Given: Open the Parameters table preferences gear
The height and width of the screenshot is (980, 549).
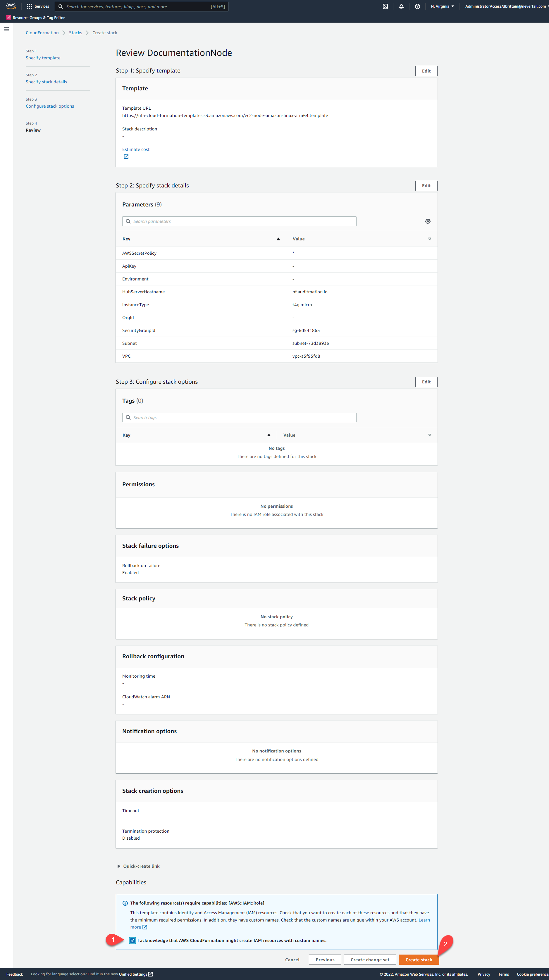Looking at the screenshot, I should coord(428,221).
